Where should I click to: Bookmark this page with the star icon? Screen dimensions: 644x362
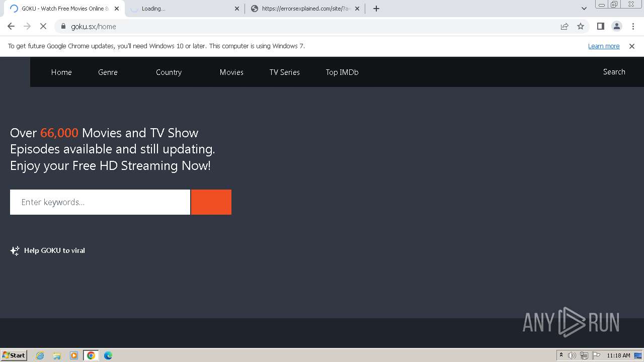tap(581, 27)
